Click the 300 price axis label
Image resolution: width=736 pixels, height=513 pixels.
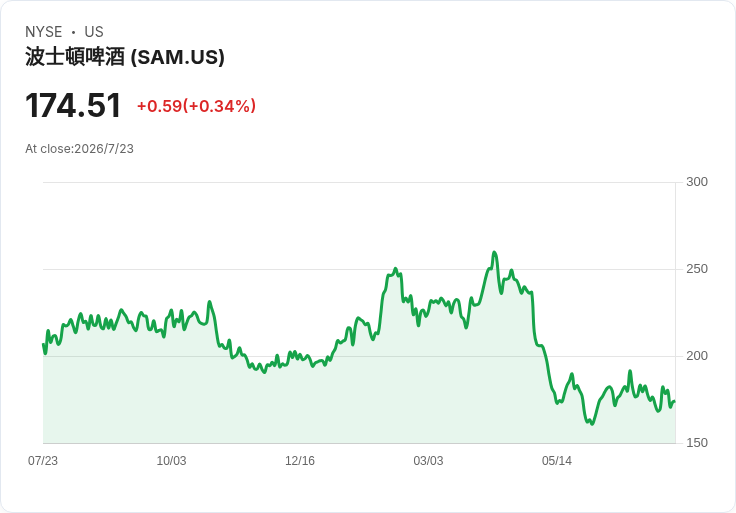point(697,182)
